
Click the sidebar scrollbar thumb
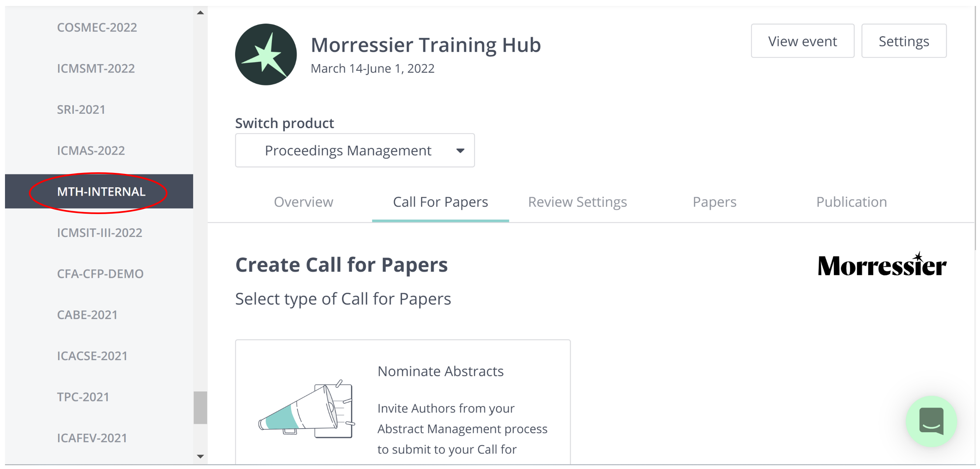pyautogui.click(x=200, y=408)
